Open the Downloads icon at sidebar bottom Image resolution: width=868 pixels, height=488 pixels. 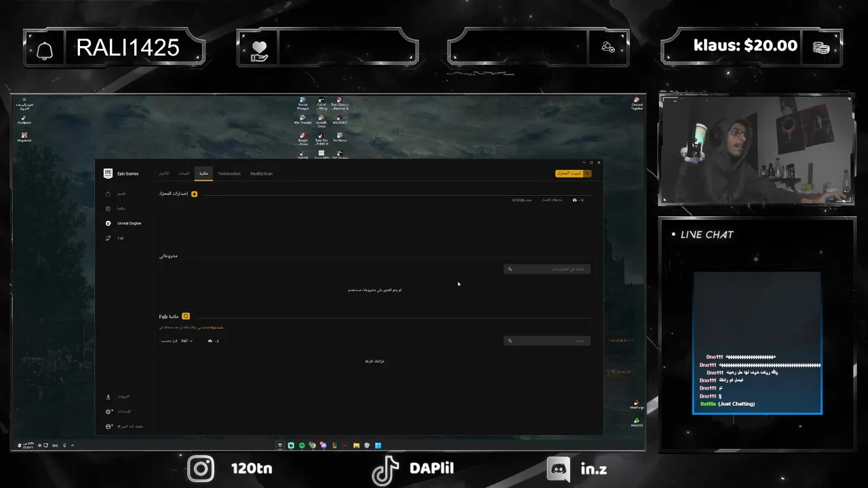[108, 396]
